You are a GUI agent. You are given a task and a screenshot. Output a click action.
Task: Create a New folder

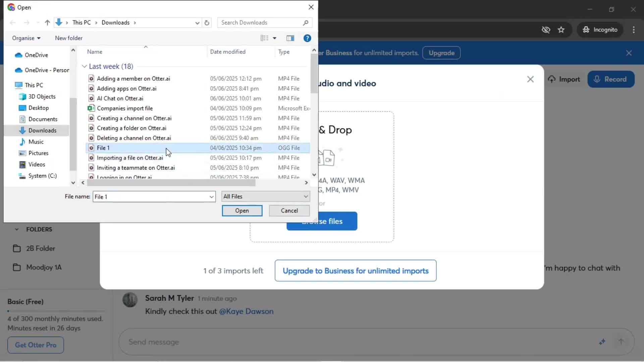(68, 38)
